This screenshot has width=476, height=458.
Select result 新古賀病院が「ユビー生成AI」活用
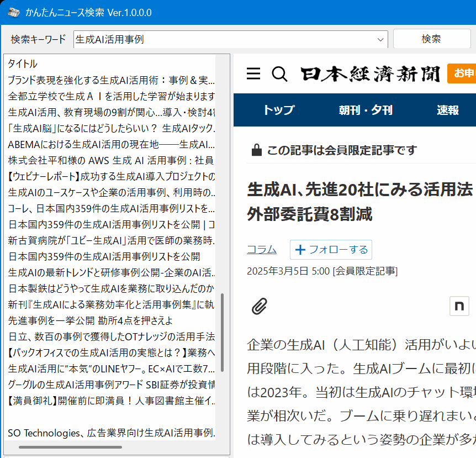(111, 240)
